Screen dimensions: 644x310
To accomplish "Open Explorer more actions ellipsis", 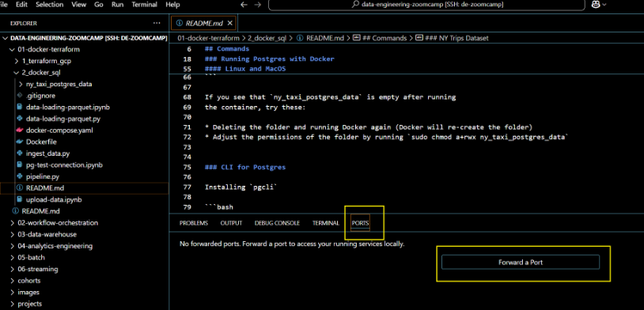I will [157, 24].
